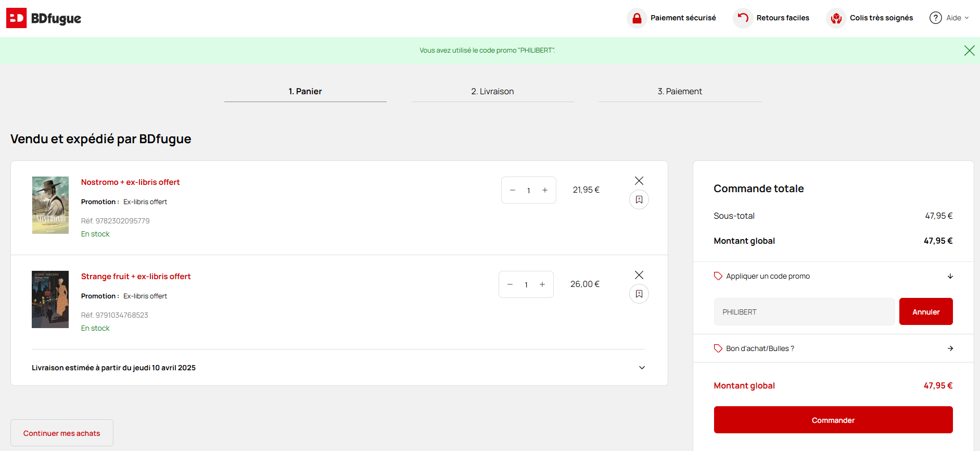Image resolution: width=980 pixels, height=451 pixels.
Task: Increase Nostromo quantity with plus
Action: [x=545, y=190]
